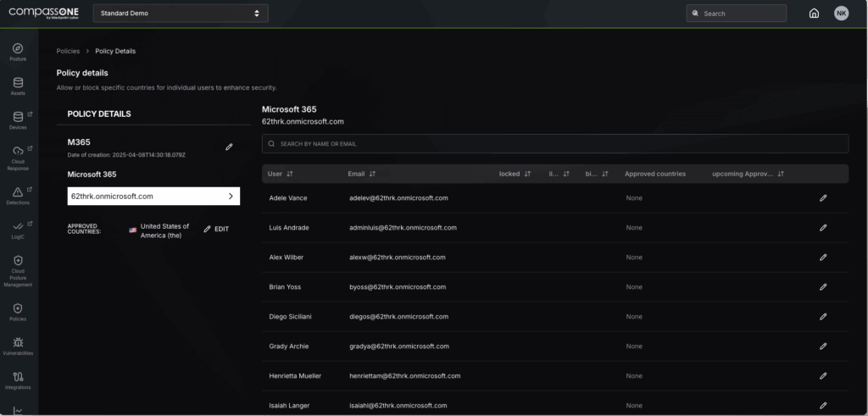Click the Policy Details breadcrumb

pyautogui.click(x=115, y=51)
